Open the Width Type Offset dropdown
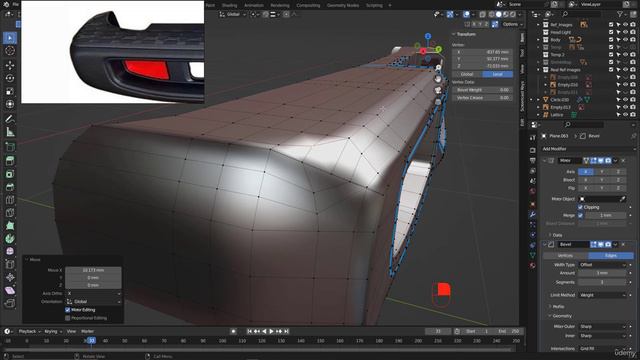The image size is (640, 360). [x=602, y=265]
